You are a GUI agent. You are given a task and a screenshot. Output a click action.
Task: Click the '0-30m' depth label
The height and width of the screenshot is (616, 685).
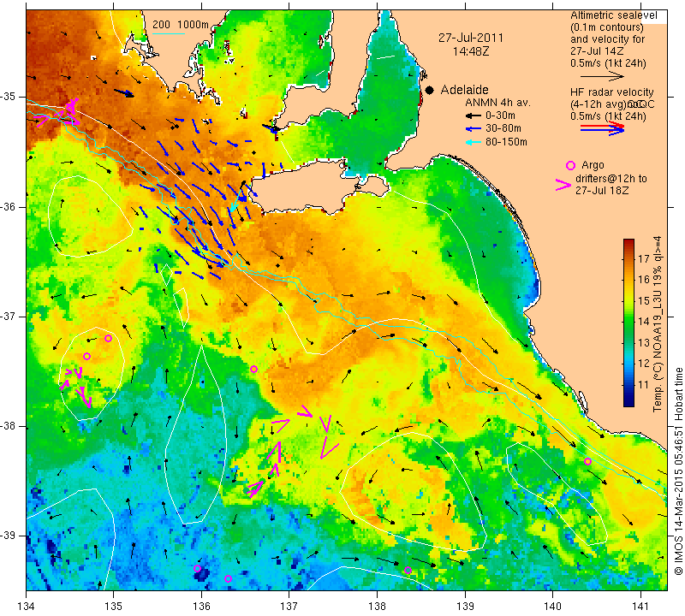(x=500, y=115)
